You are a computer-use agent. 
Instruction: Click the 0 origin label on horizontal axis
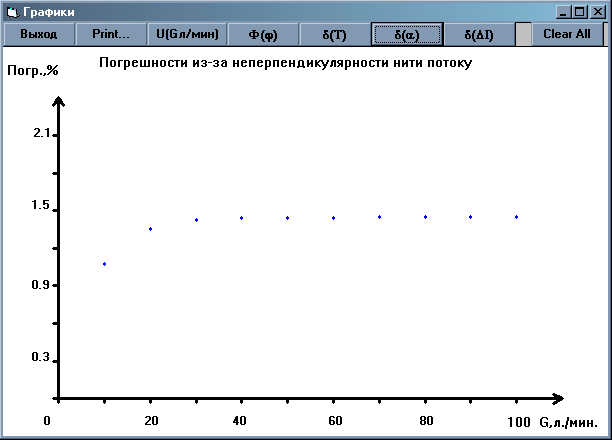click(x=47, y=421)
